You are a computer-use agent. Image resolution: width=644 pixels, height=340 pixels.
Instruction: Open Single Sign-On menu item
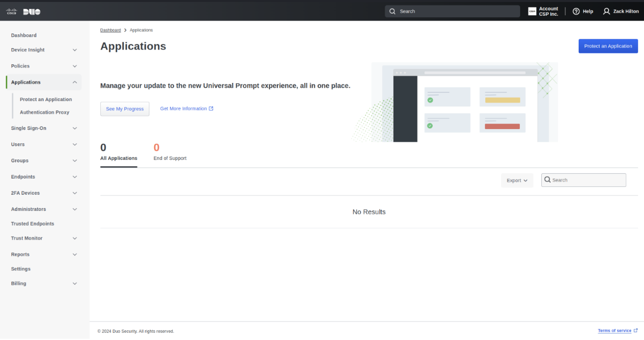pos(28,129)
